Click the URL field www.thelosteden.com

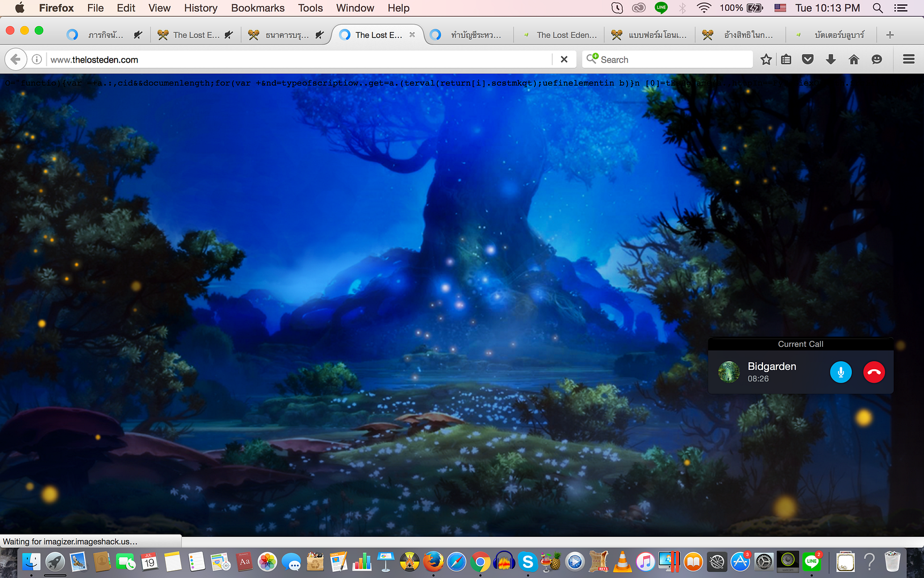[x=299, y=59]
